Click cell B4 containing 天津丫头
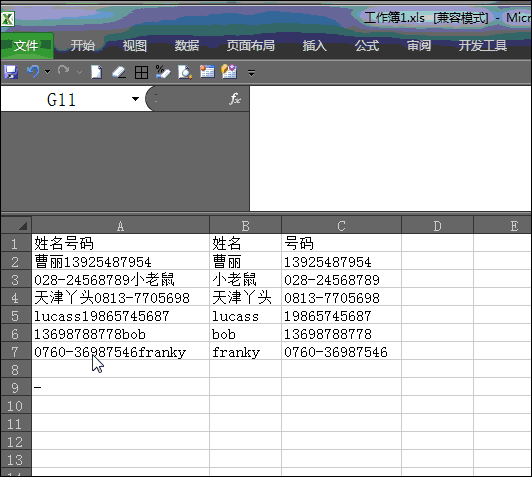This screenshot has height=477, width=532. coord(245,297)
